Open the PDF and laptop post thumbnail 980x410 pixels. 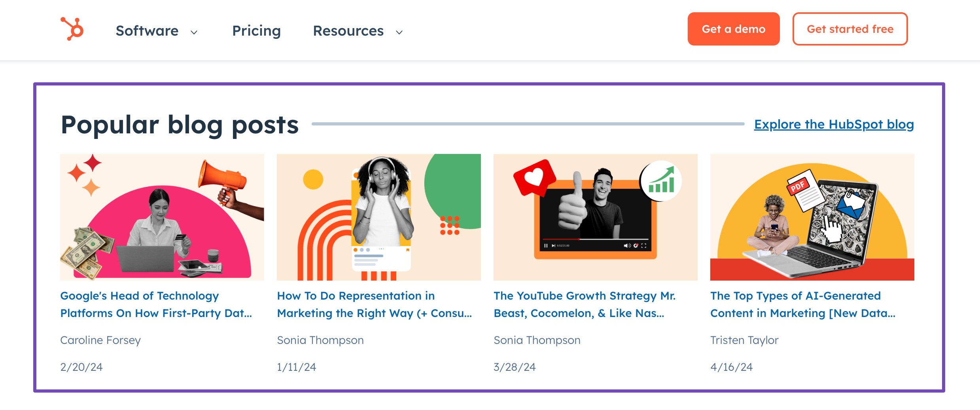[x=812, y=217]
